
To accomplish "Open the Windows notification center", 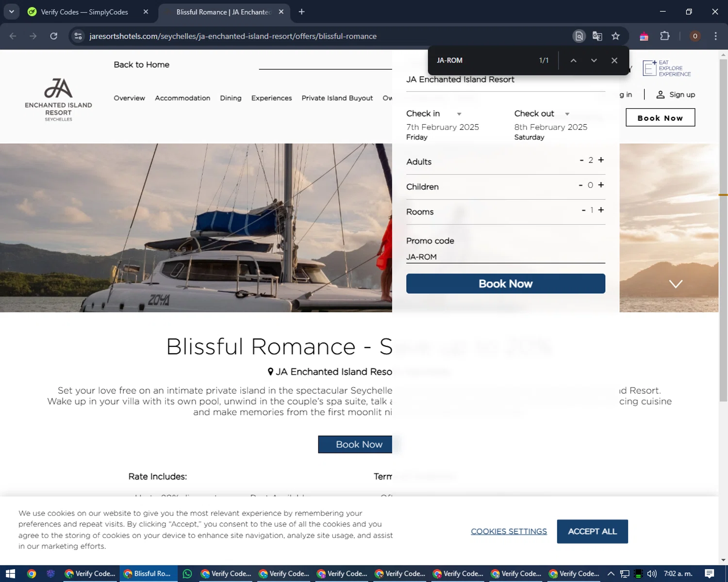I will 710,574.
